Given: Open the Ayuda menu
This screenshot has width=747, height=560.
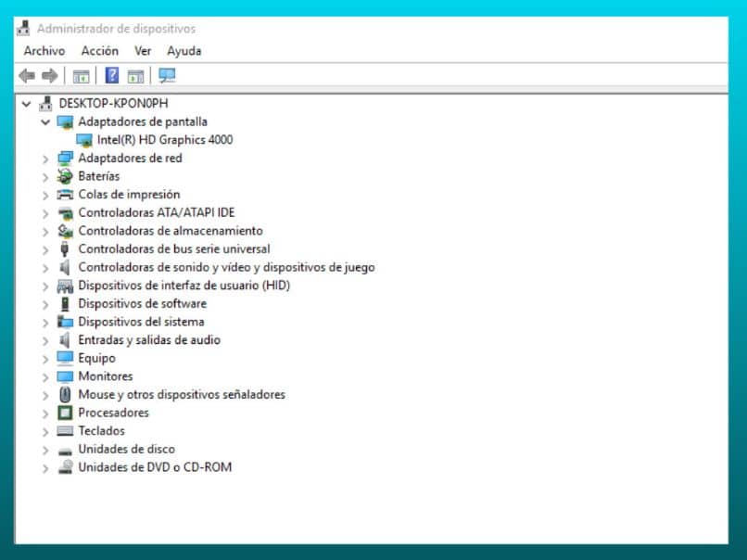Looking at the screenshot, I should [184, 51].
